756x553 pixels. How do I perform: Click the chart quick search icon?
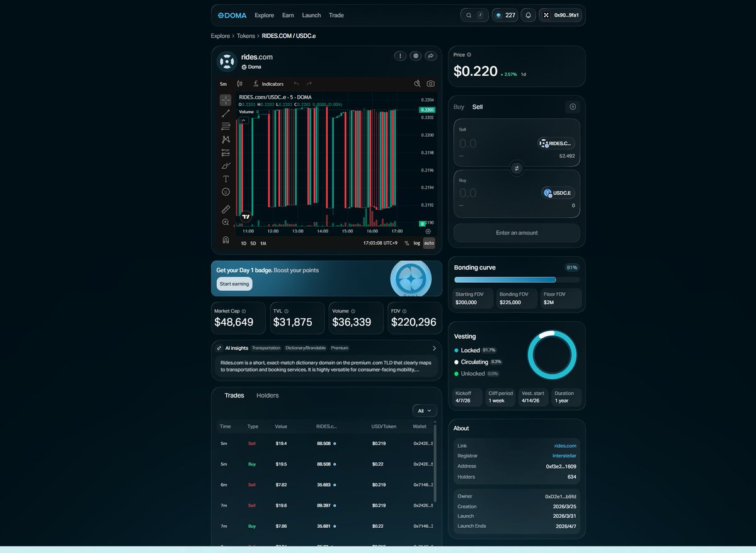(417, 84)
